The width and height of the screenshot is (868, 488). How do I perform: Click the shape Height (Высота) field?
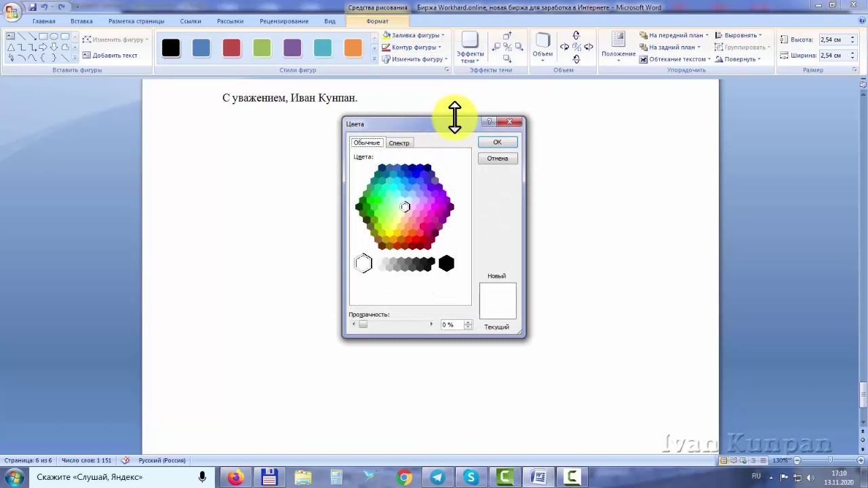[x=833, y=40]
